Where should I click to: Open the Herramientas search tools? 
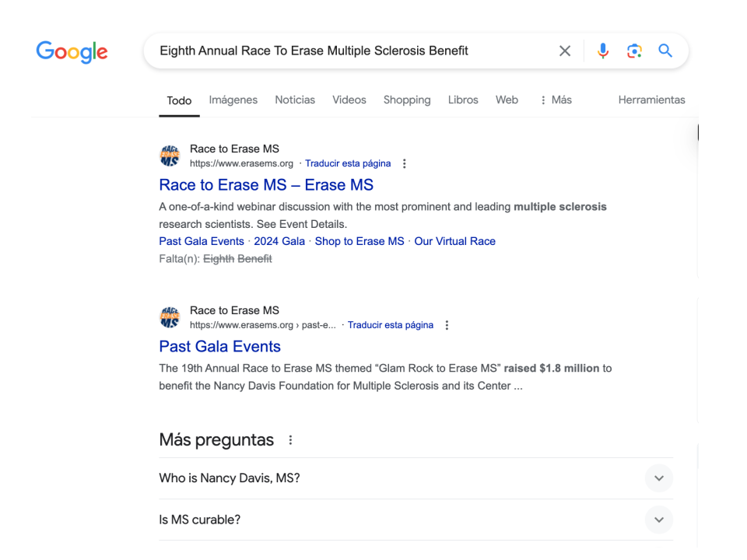coord(651,100)
